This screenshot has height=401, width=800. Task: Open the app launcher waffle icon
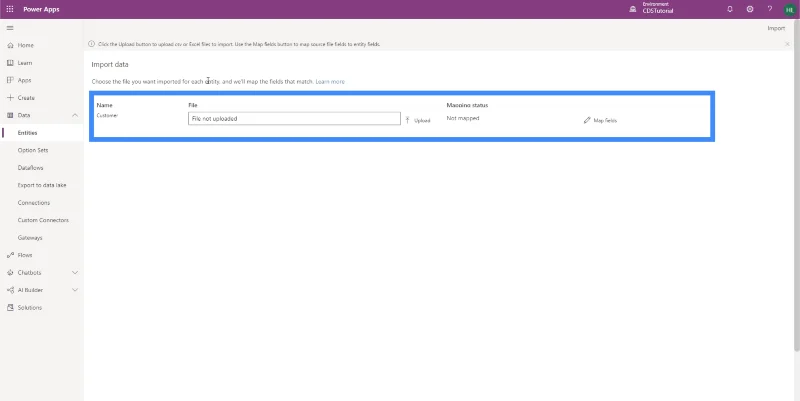click(10, 9)
